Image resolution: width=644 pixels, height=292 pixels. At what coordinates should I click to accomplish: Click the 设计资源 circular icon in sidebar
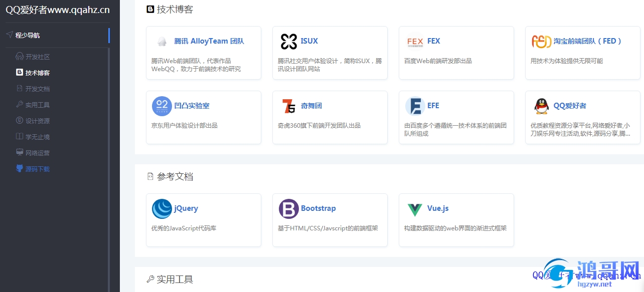(x=20, y=121)
